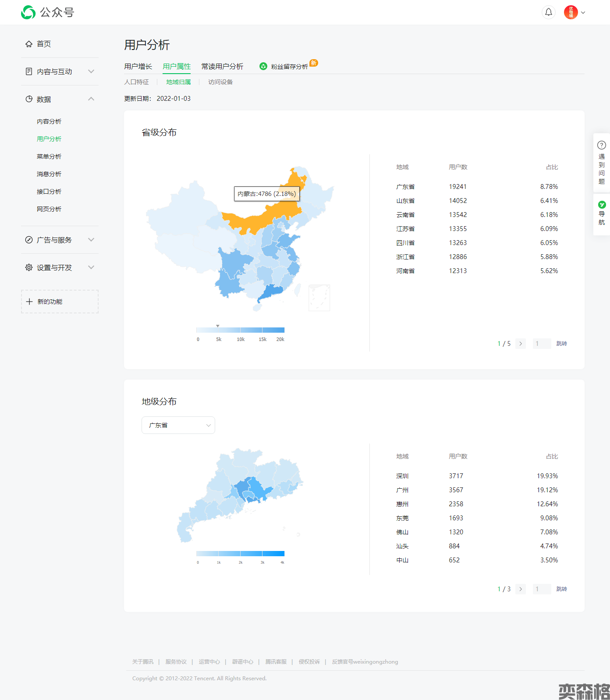Image resolution: width=610 pixels, height=700 pixels.
Task: Click the 遇到问题 help icon
Action: coord(602,145)
